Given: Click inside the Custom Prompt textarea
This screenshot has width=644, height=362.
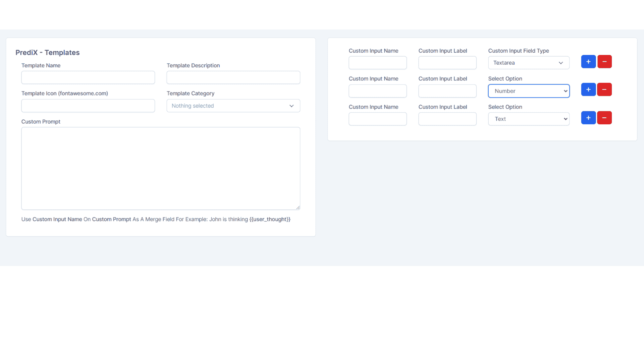Looking at the screenshot, I should pos(161,168).
